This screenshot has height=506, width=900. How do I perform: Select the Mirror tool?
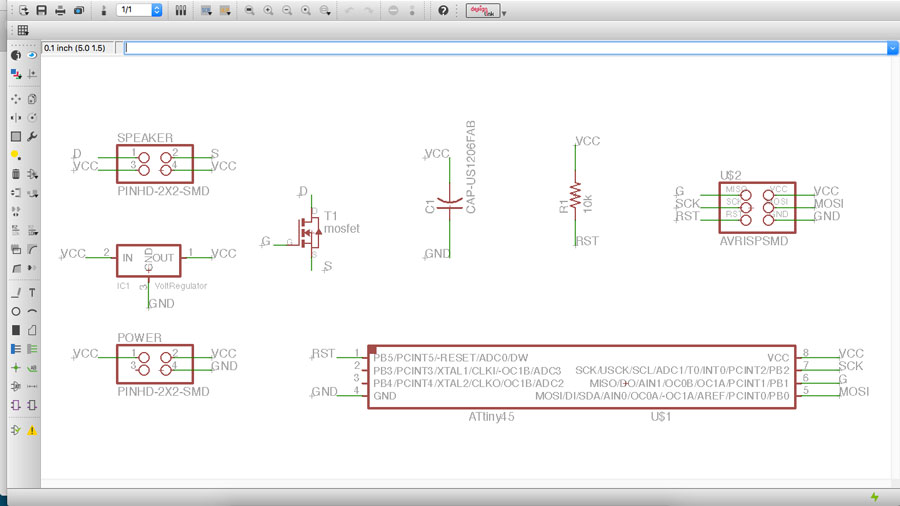[15, 118]
